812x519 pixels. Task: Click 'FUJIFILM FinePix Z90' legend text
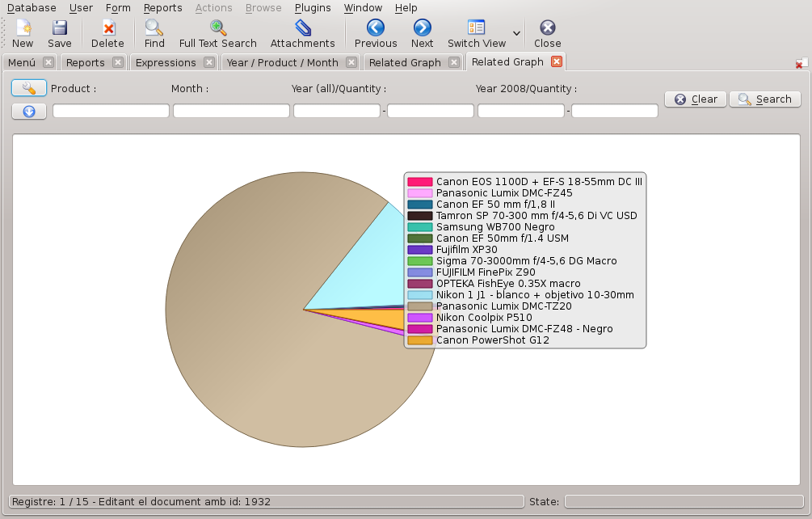click(x=486, y=272)
